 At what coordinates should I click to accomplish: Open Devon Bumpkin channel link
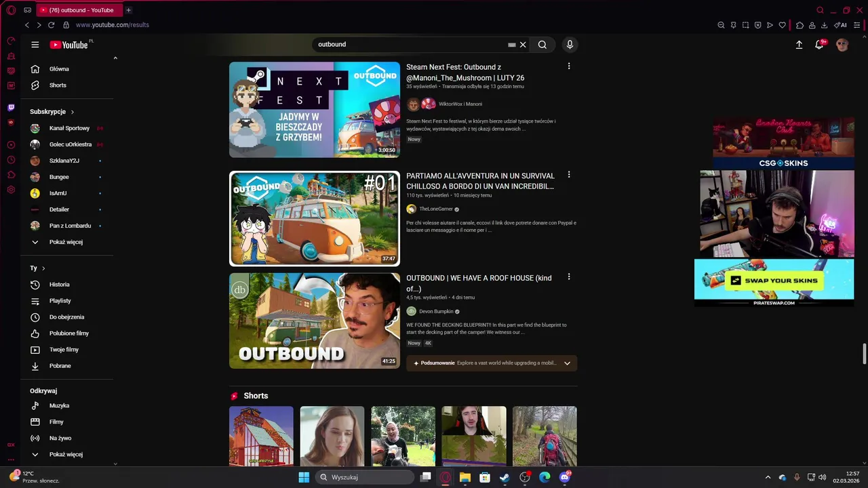(x=435, y=312)
